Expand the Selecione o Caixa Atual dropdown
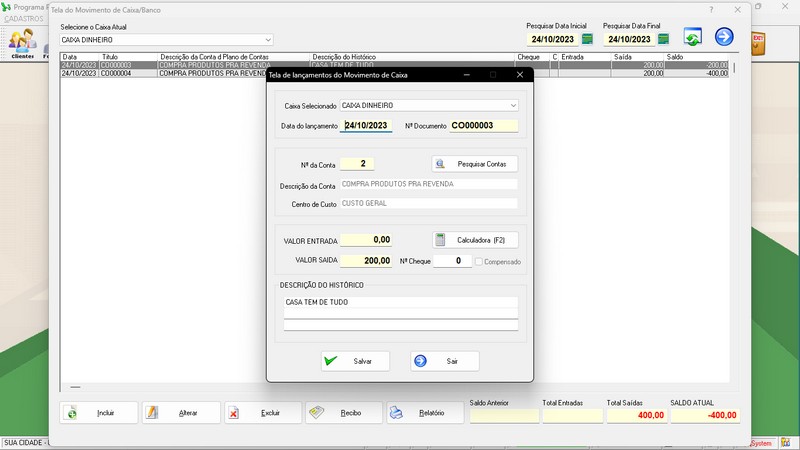Screen dimensions: 800x450 coord(268,40)
